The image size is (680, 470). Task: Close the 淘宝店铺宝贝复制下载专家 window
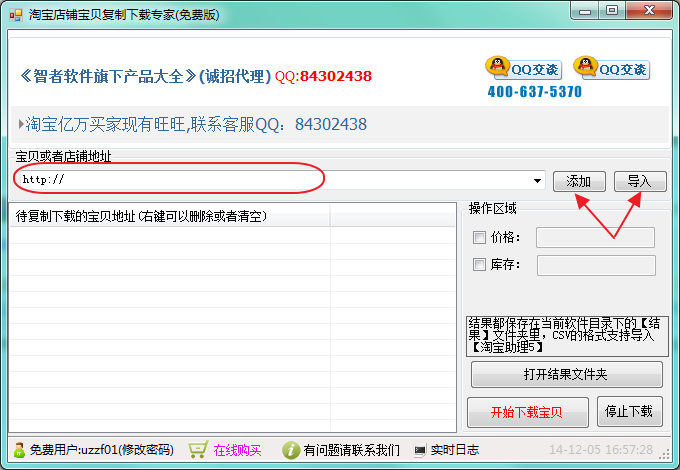tap(649, 10)
